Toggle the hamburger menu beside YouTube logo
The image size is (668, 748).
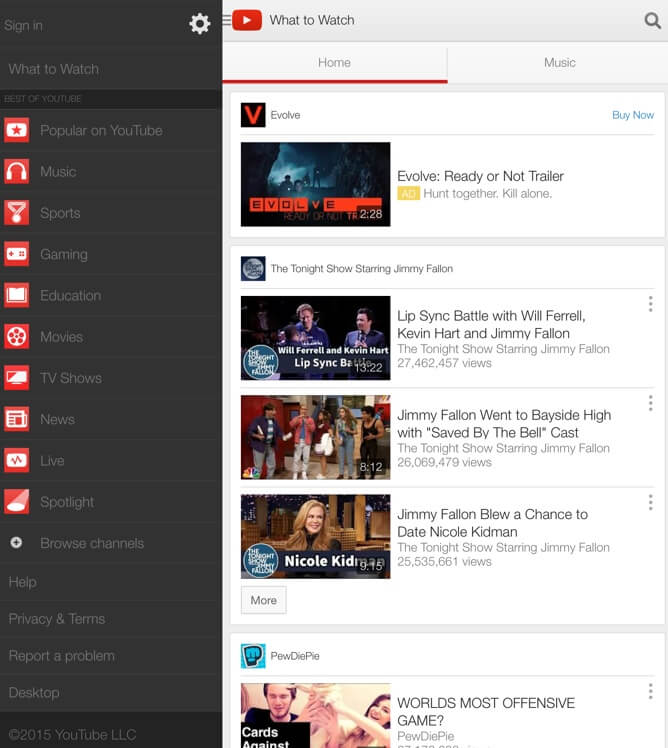(227, 20)
